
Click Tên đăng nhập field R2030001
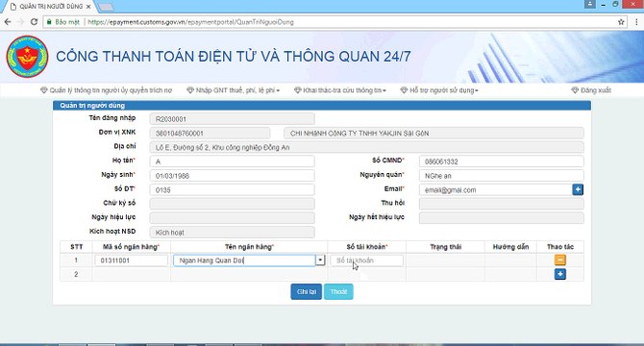(232, 119)
